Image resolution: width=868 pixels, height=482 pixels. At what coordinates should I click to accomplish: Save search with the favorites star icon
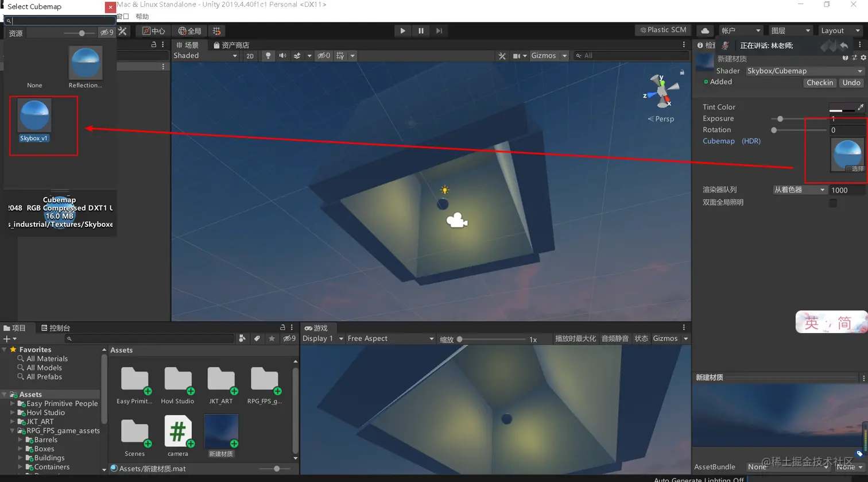pos(272,338)
